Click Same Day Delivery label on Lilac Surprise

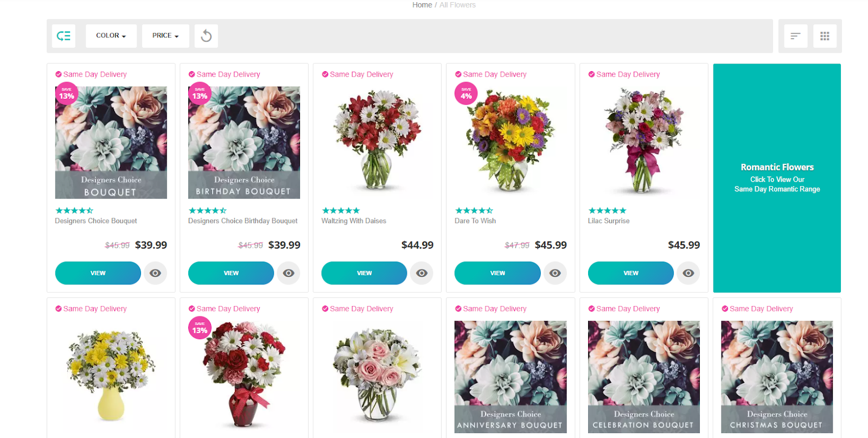[624, 74]
